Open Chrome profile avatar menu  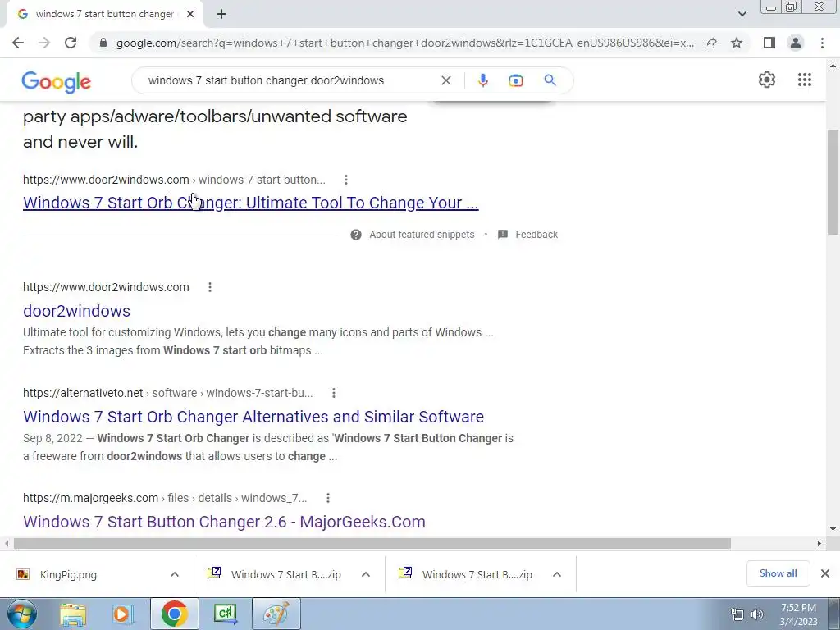pos(796,43)
